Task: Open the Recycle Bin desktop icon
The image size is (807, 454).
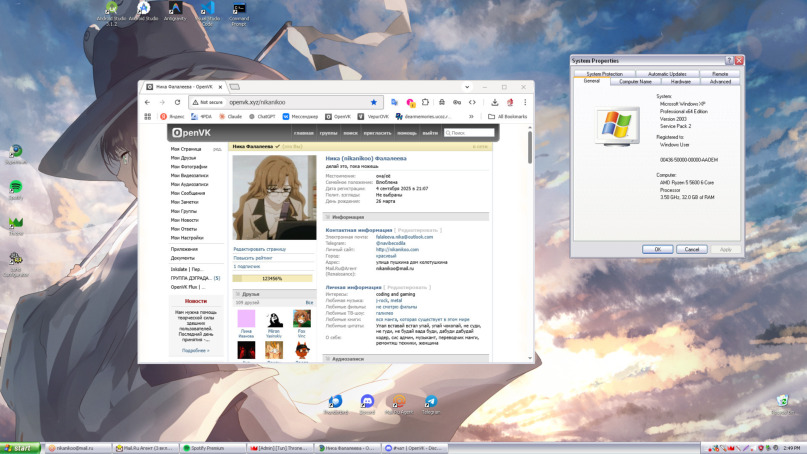Action: [x=783, y=405]
